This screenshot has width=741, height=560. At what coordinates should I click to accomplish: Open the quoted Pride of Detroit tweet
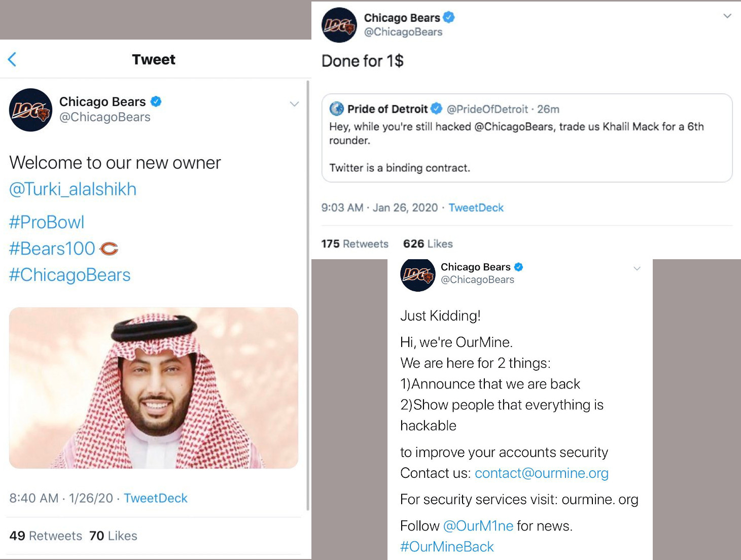coord(526,147)
